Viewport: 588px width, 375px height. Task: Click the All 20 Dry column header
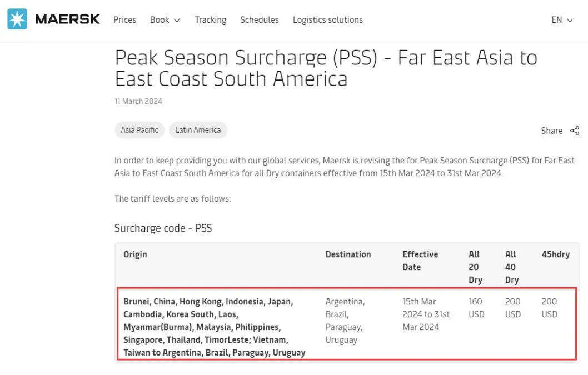[x=475, y=267]
